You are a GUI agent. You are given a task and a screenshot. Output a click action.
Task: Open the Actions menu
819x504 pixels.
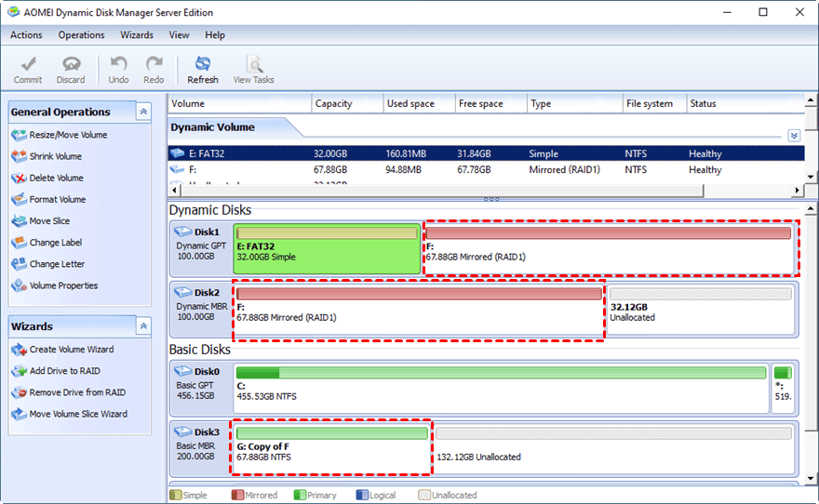26,35
